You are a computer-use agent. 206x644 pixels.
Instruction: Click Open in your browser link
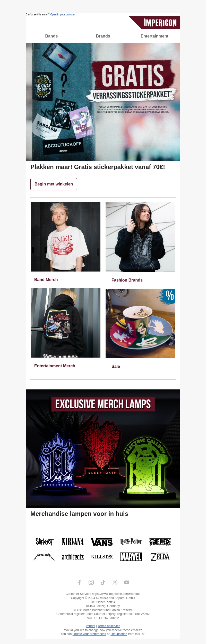point(63,15)
